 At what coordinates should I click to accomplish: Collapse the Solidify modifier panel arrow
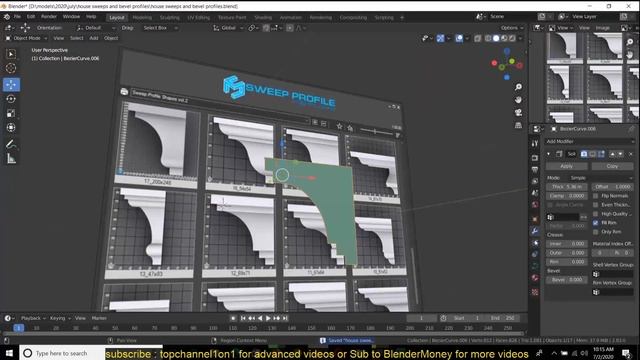tap(548, 154)
